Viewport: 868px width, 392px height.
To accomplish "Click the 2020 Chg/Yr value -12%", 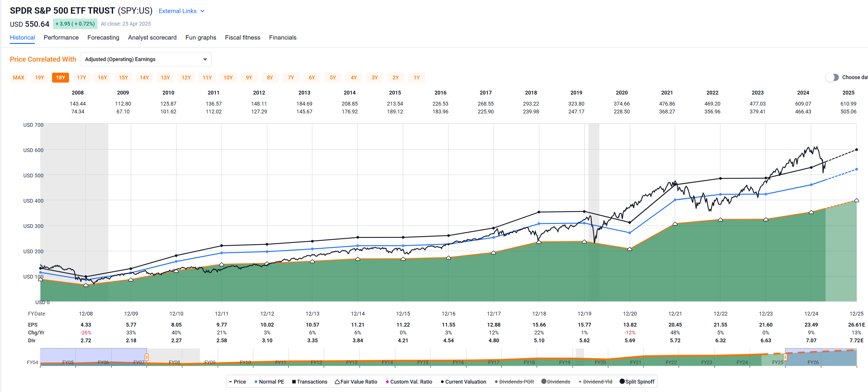I will coord(629,332).
